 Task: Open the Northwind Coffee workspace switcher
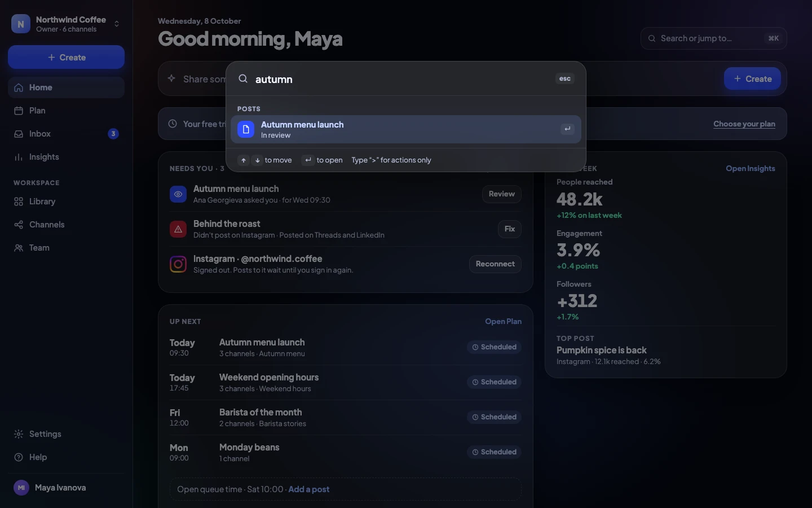[x=66, y=24]
